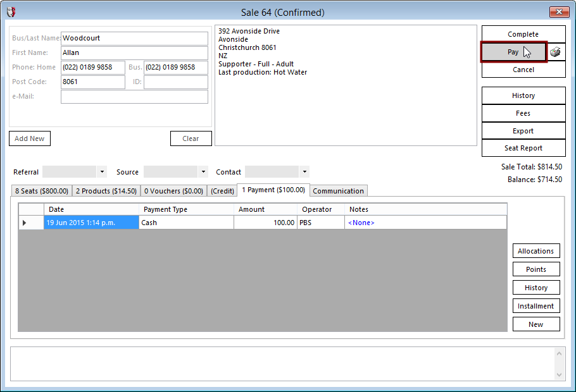Select the 'PBS' operator cell
The image size is (576, 392).
pyautogui.click(x=321, y=223)
